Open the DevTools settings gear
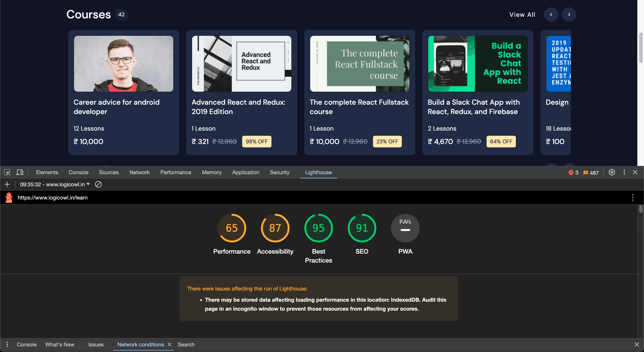Screen dimensions: 644x352 coord(612,172)
